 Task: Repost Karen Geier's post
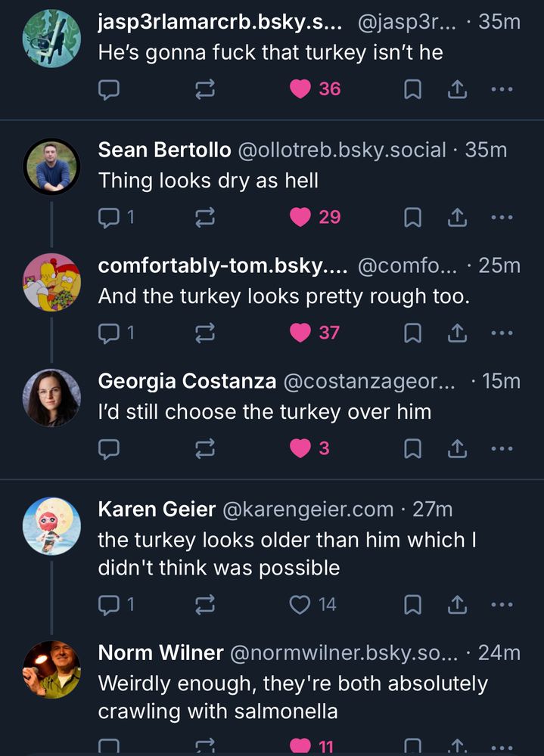(205, 604)
